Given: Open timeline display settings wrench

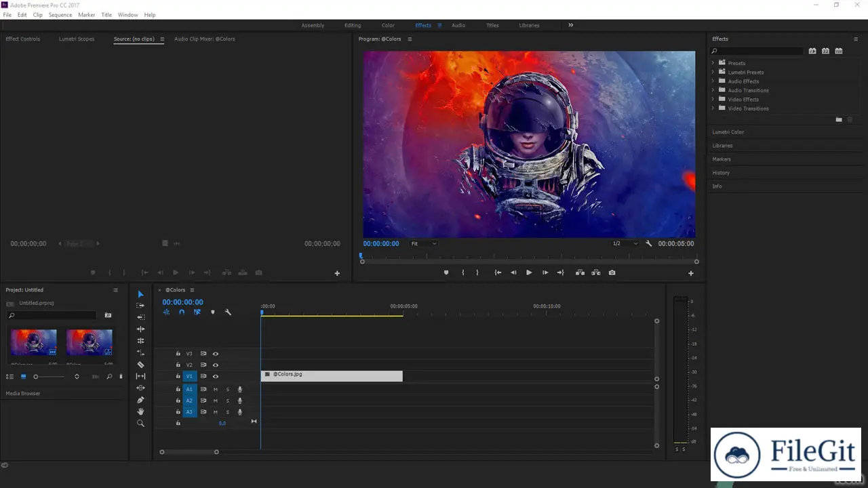Looking at the screenshot, I should (x=228, y=312).
